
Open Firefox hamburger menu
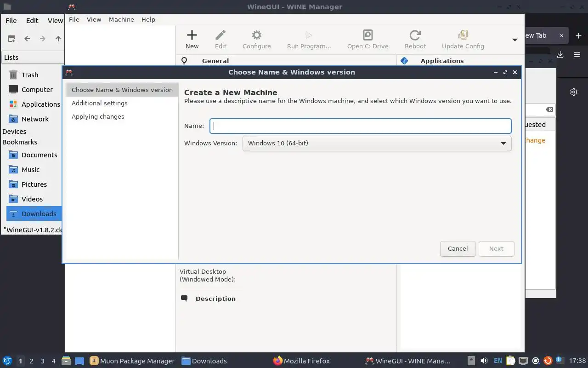[x=577, y=55]
